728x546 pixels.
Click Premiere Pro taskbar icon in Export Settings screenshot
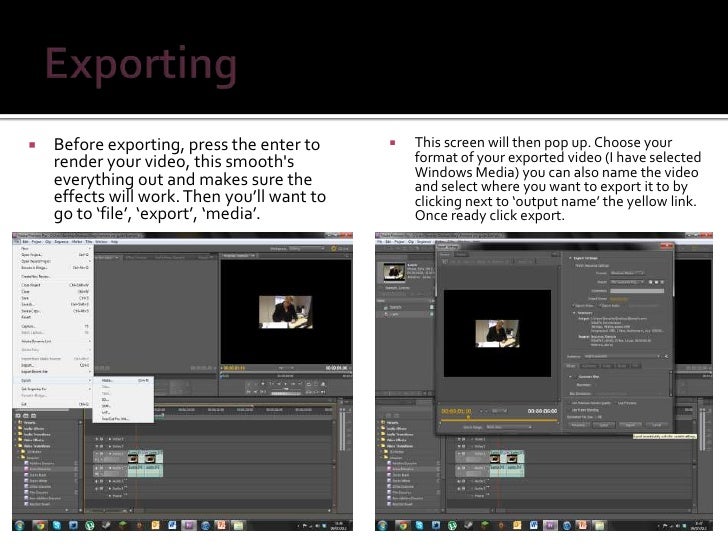click(550, 525)
